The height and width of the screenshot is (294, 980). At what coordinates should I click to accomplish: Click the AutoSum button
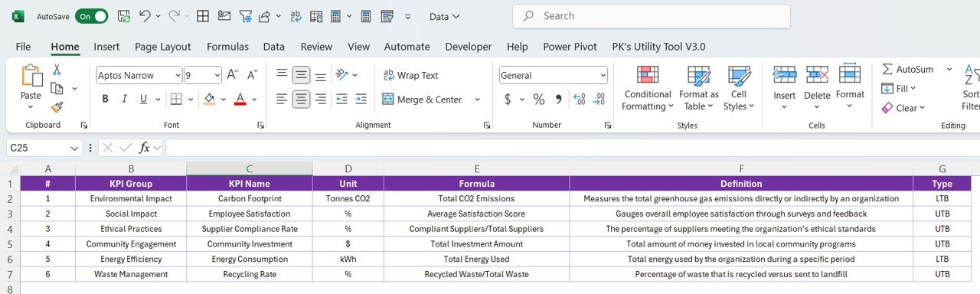coord(907,69)
